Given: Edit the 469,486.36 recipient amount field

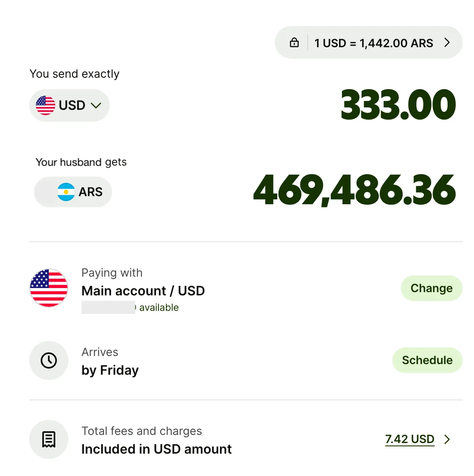Looking at the screenshot, I should point(354,190).
